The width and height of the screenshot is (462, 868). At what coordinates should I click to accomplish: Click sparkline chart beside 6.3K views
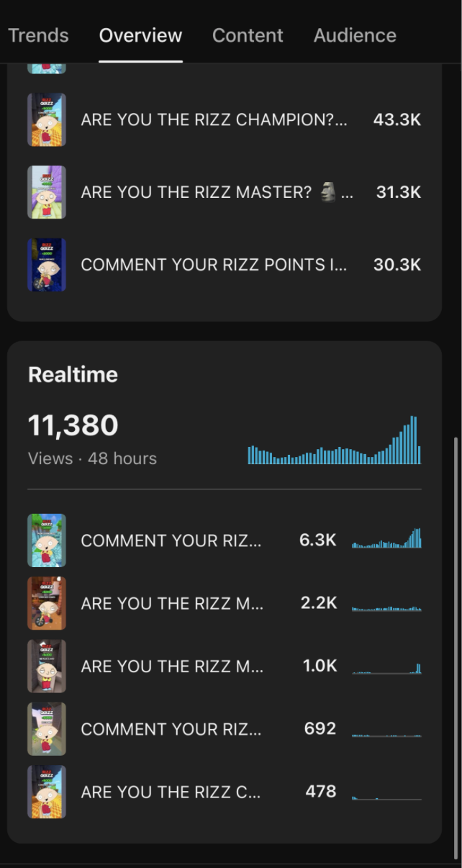click(386, 539)
